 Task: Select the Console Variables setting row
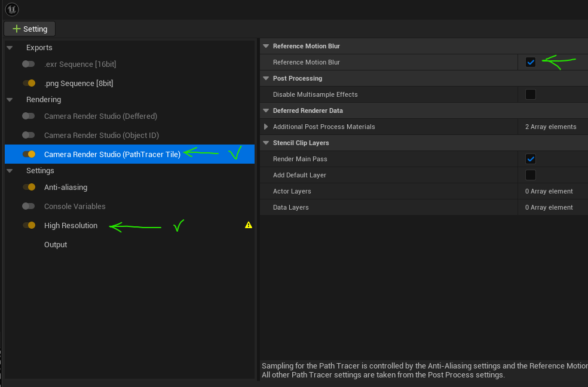(x=130, y=207)
